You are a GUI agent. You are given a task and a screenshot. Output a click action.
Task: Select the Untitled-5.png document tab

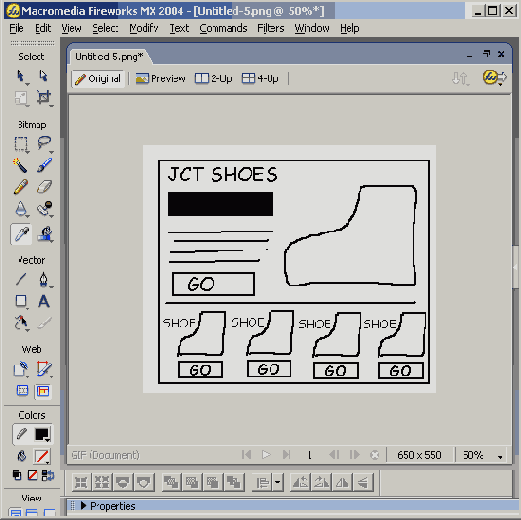click(109, 57)
